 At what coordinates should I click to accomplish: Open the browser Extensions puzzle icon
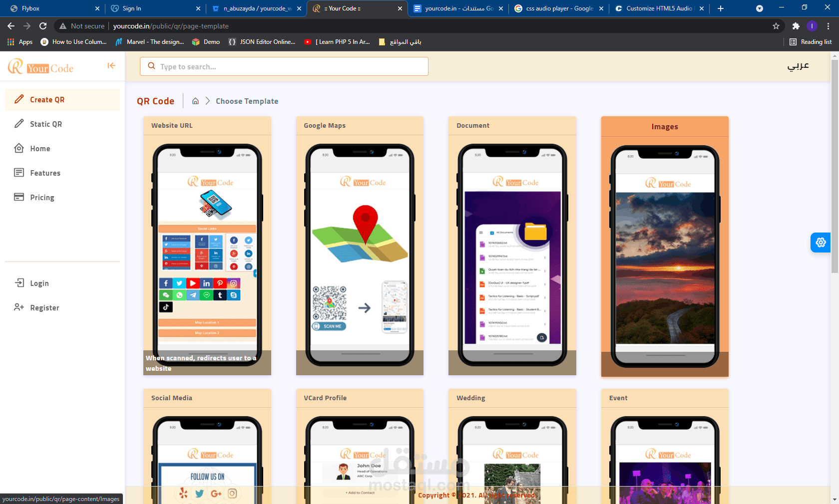pyautogui.click(x=796, y=26)
